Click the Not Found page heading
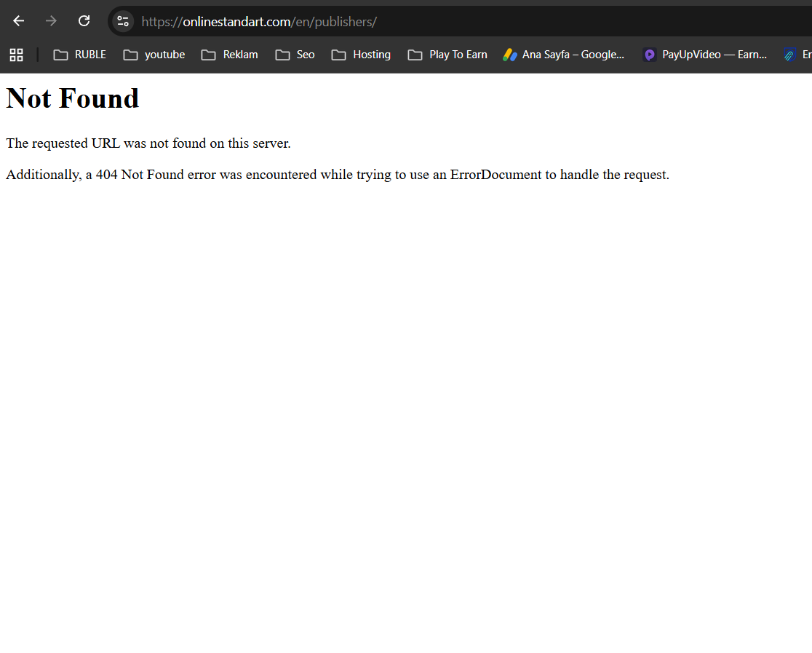812x653 pixels. 73,98
